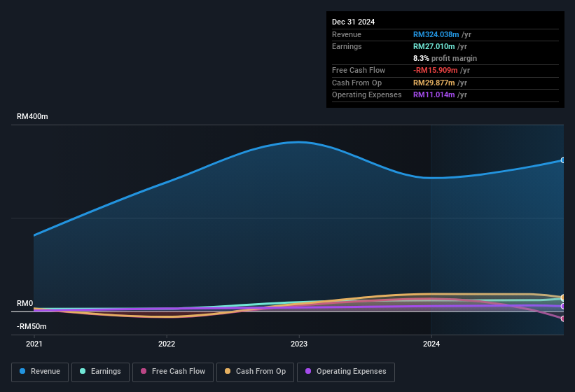Viewport: 575px width, 392px height.
Task: Click the -RM50m y-axis label
Action: 32,326
